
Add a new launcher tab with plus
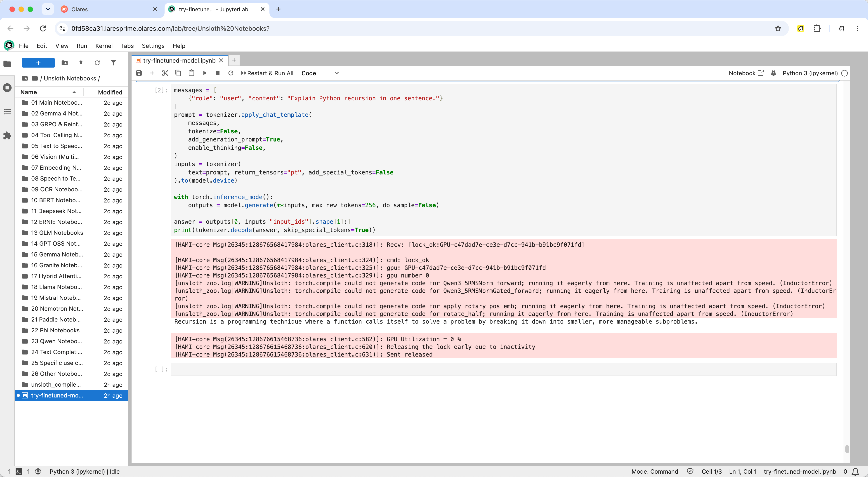234,60
